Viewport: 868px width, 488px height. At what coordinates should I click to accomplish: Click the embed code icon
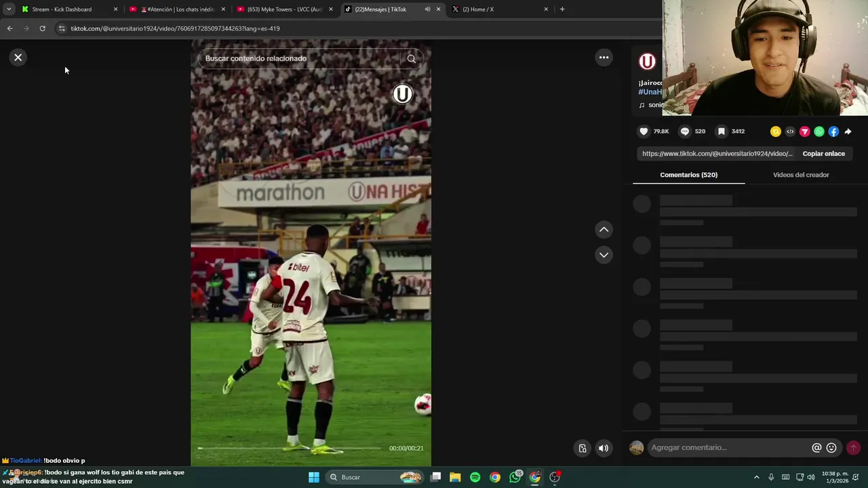point(790,131)
